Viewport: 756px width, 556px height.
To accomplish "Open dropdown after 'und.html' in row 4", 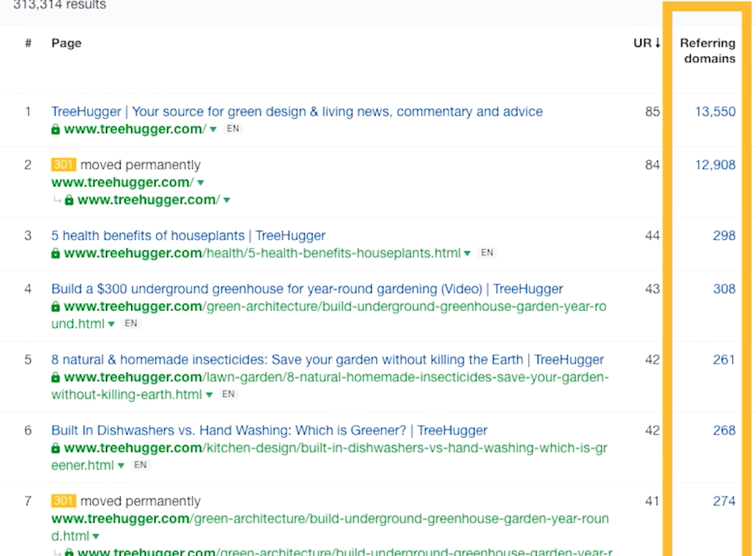I will coord(111,324).
